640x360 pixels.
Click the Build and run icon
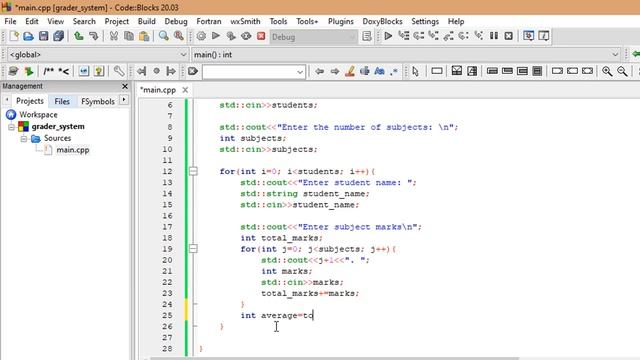coord(231,36)
